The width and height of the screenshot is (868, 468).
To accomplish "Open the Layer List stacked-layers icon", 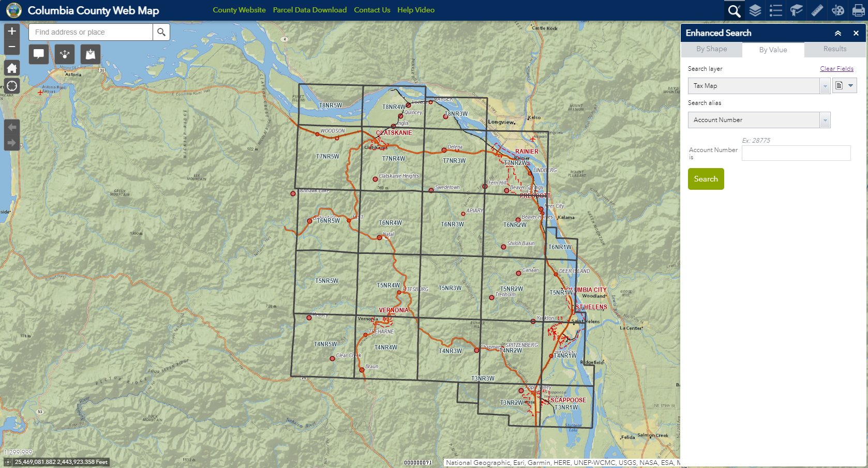I will tap(755, 10).
